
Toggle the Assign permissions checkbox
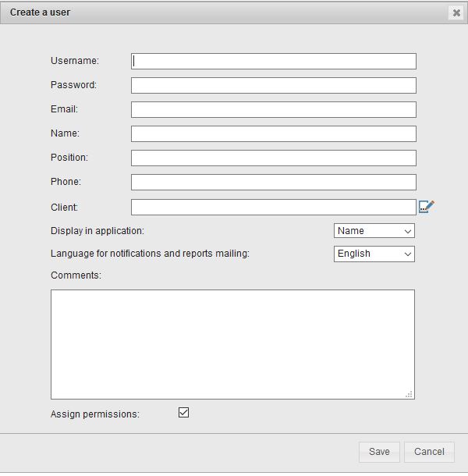tap(183, 413)
